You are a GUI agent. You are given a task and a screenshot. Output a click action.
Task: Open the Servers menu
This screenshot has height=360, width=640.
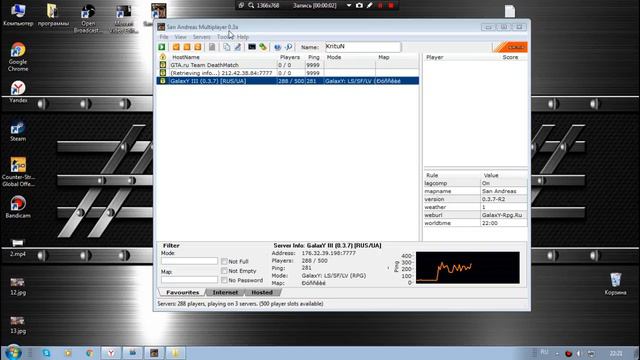(x=202, y=37)
